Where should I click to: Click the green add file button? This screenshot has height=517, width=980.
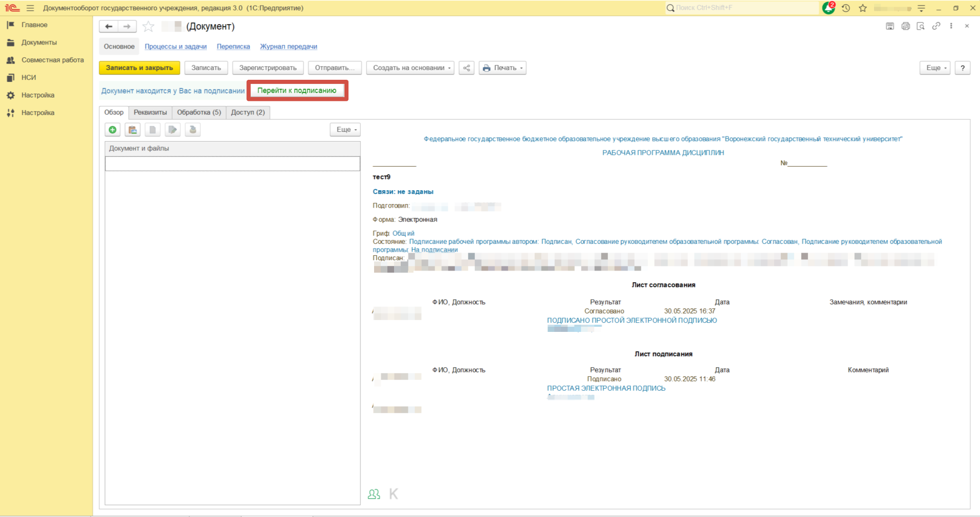point(113,130)
